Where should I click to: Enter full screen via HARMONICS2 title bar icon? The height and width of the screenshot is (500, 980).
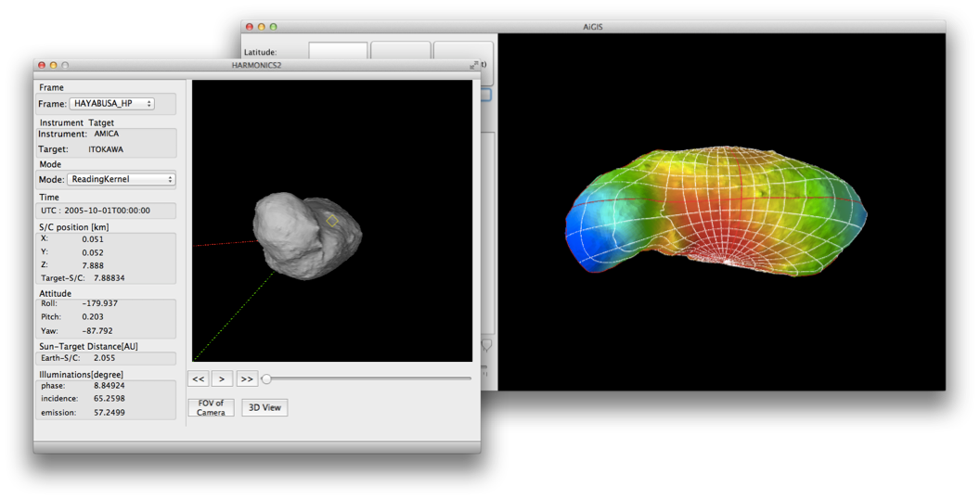click(474, 65)
